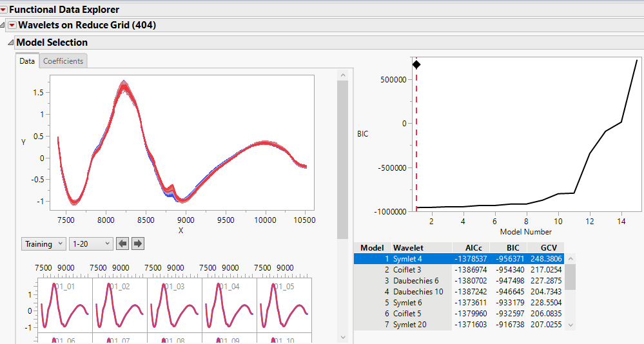
Task: Click the BIC axis label on plot
Action: tap(363, 134)
